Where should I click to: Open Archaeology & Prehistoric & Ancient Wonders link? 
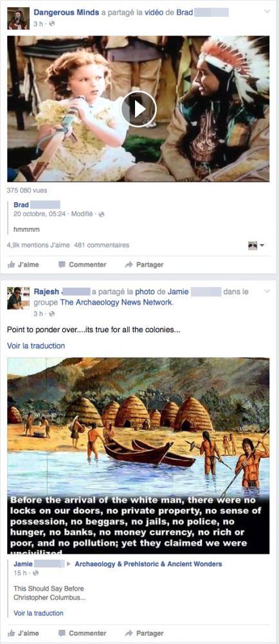point(148,564)
